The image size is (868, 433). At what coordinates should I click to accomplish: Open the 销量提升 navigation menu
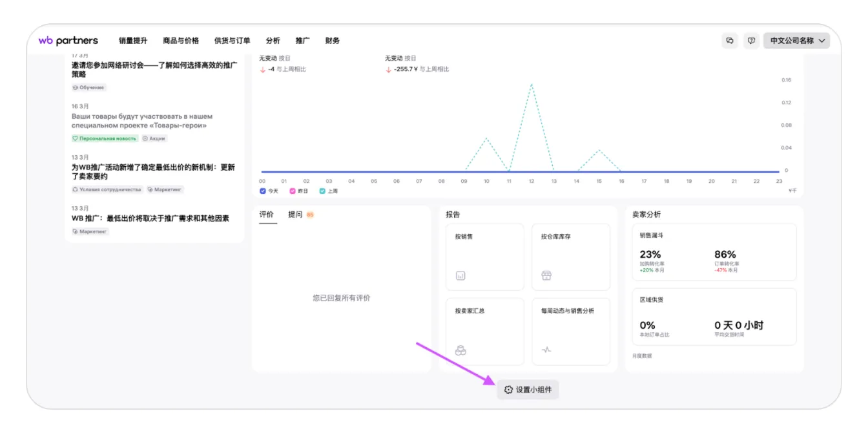click(133, 41)
